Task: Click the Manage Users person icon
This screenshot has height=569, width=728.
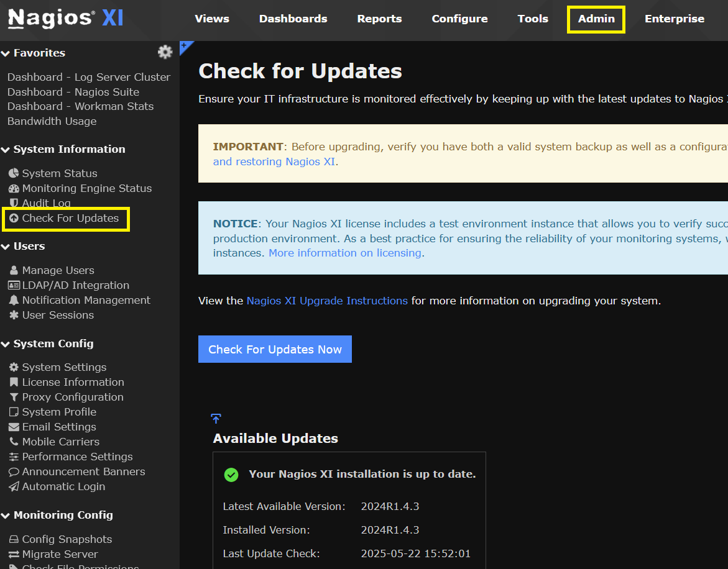Action: pos(14,270)
